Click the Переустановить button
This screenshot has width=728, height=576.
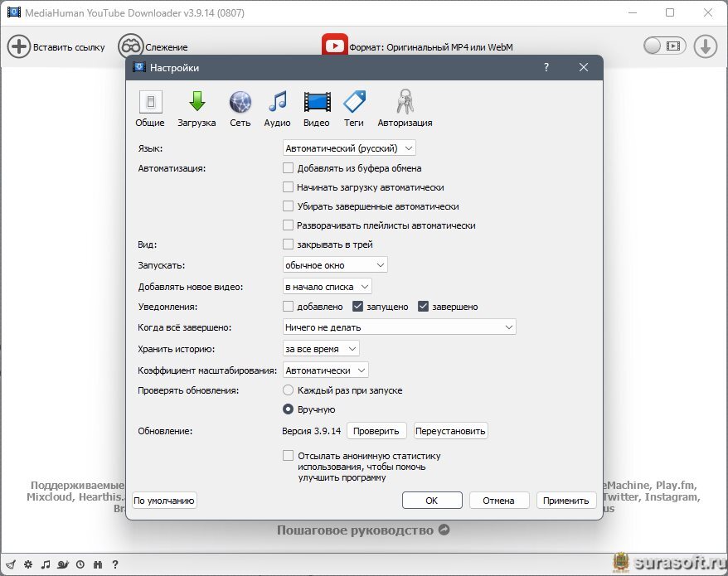[x=450, y=431]
